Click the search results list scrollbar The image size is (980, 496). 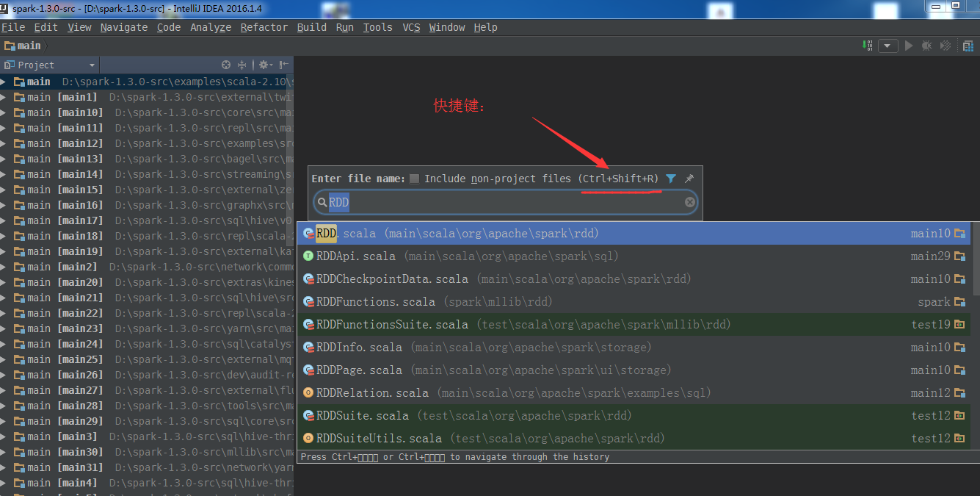click(x=975, y=258)
